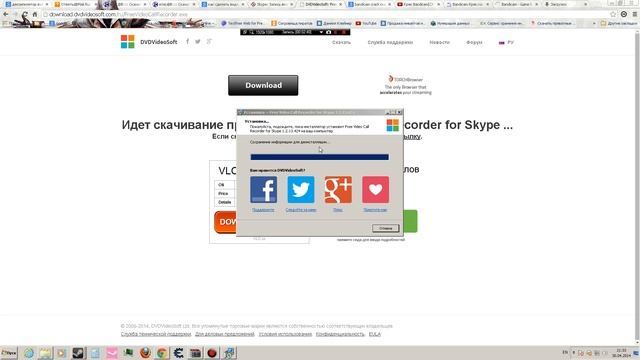Bookmark this page with the star icon
The image size is (640, 360).
pyautogui.click(x=613, y=14)
